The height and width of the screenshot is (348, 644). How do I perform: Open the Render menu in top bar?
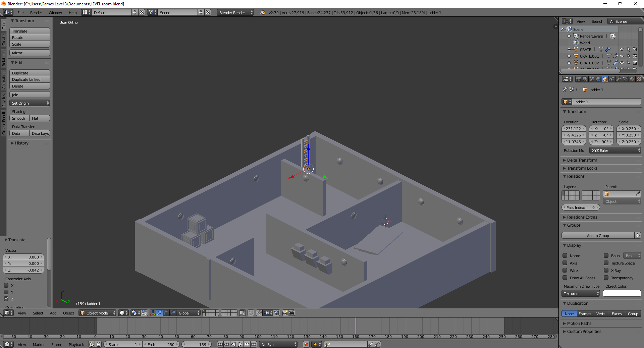click(x=36, y=13)
